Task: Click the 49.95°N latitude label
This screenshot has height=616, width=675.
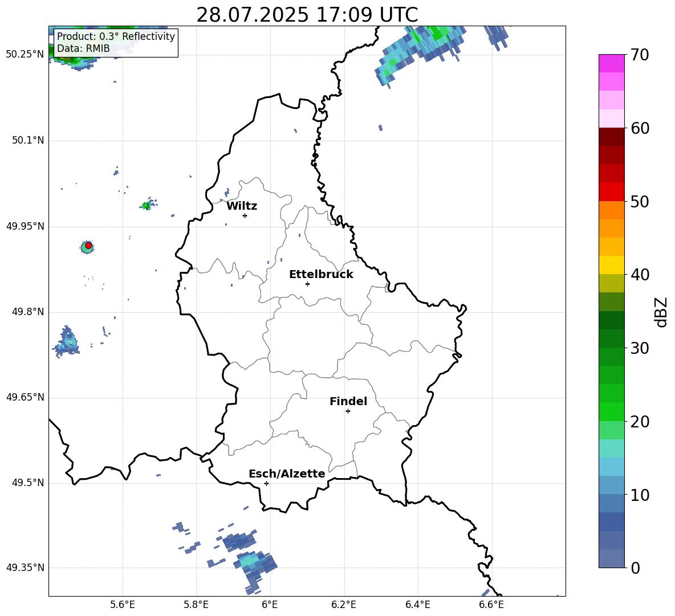Action: tap(25, 226)
